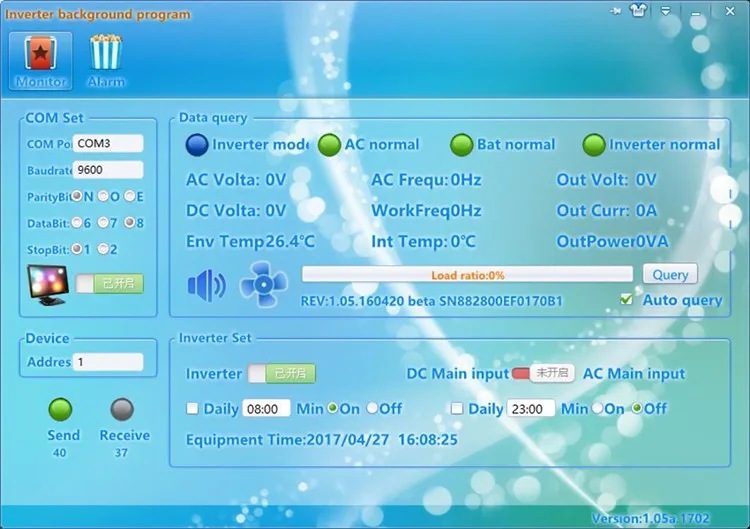Open the COM Port combo box
This screenshot has height=529, width=750.
(x=108, y=143)
